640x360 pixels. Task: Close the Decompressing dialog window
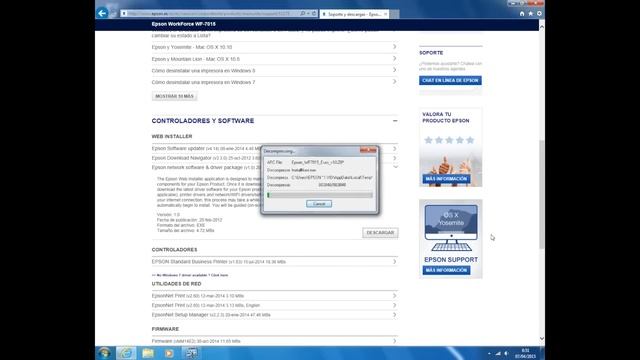click(368, 150)
